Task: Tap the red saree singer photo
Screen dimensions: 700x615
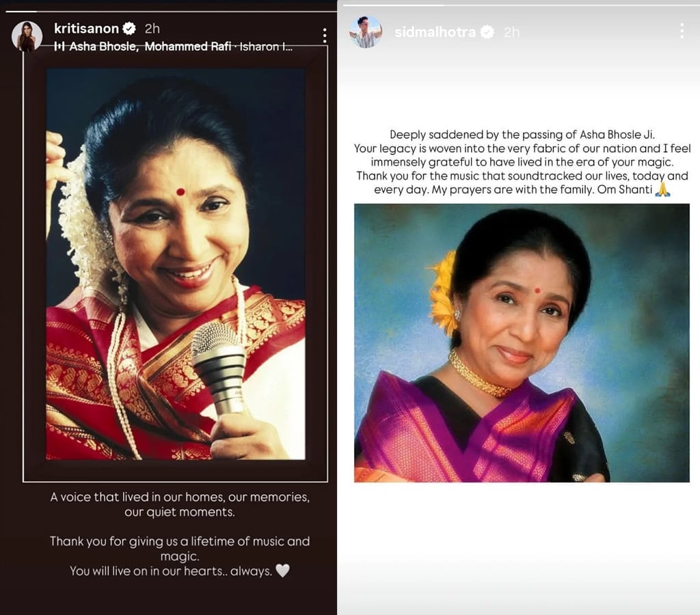Action: pos(176,264)
